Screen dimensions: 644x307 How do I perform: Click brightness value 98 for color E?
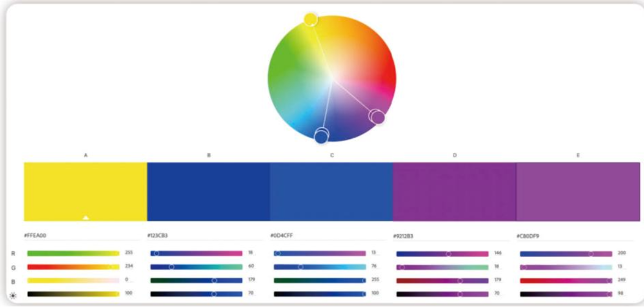620,294
